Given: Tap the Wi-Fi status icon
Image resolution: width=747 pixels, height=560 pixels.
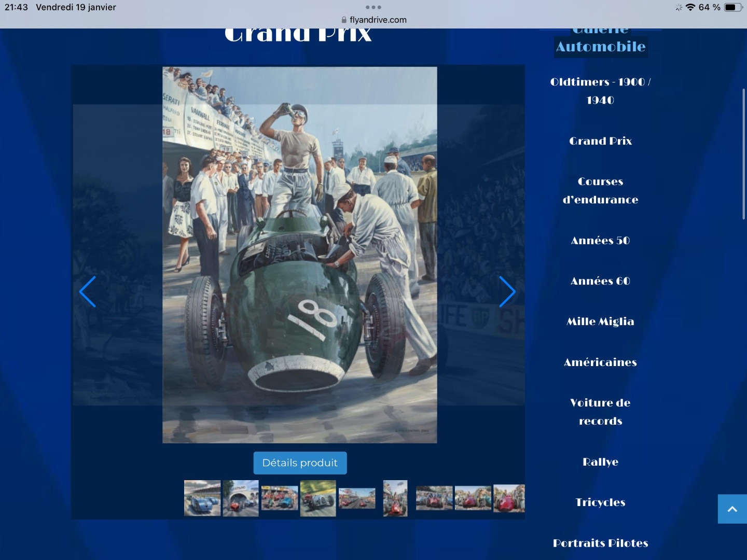Looking at the screenshot, I should point(690,7).
